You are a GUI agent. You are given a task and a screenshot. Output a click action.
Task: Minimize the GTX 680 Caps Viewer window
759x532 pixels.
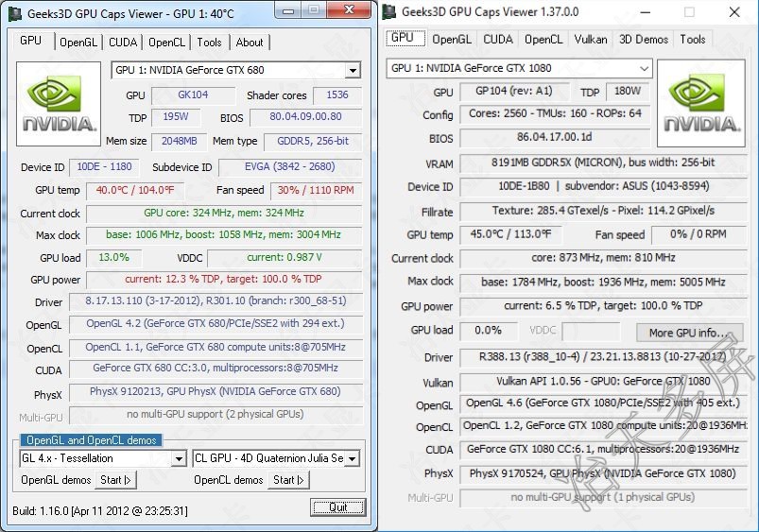tap(288, 10)
